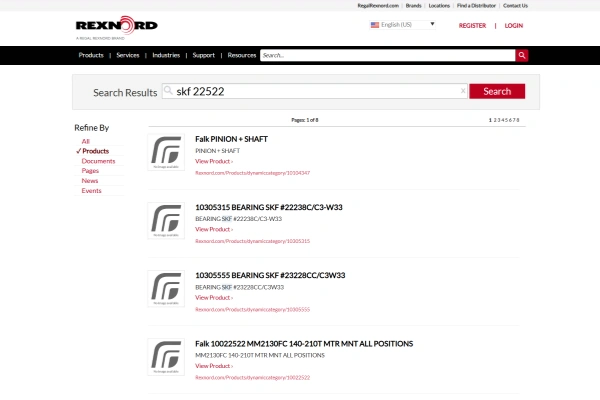The width and height of the screenshot is (600, 400).
Task: Focus the navbar Search input field
Action: click(388, 55)
